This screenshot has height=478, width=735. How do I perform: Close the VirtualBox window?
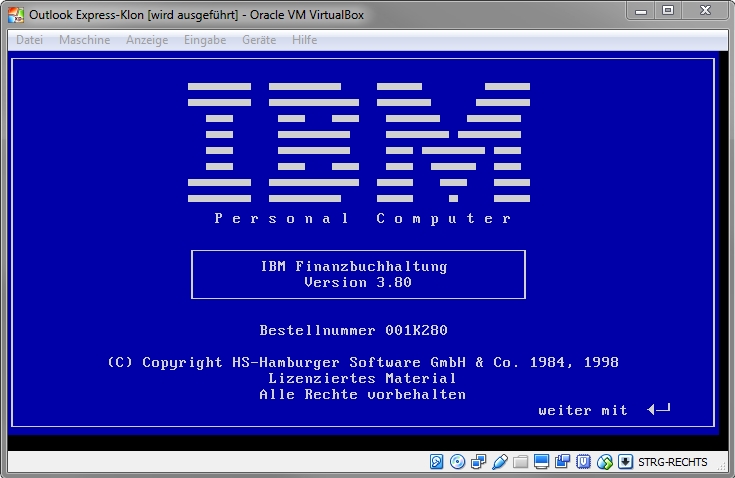point(705,11)
